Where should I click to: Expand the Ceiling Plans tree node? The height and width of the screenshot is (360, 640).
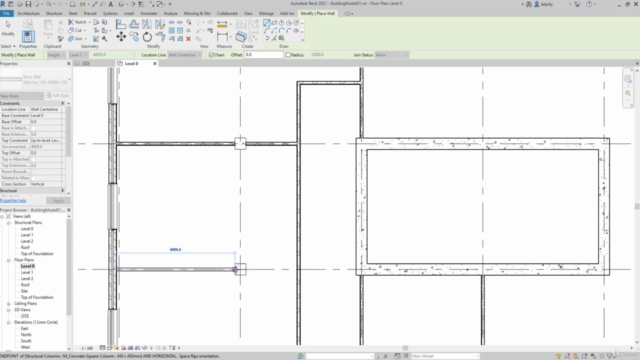point(9,304)
